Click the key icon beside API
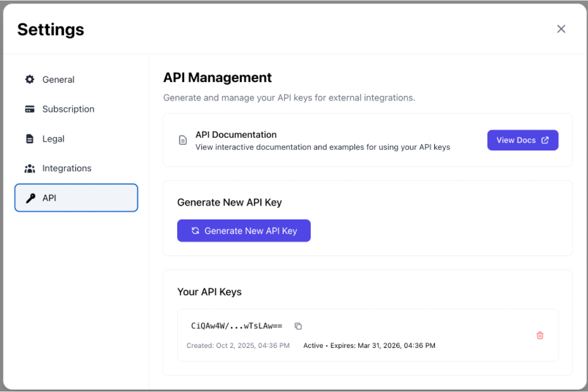The image size is (588, 392). 30,197
